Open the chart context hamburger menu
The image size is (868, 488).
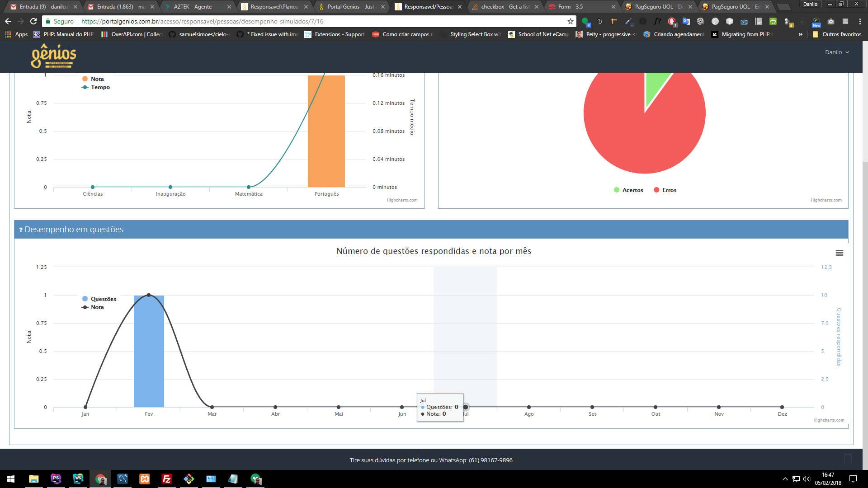pyautogui.click(x=839, y=253)
